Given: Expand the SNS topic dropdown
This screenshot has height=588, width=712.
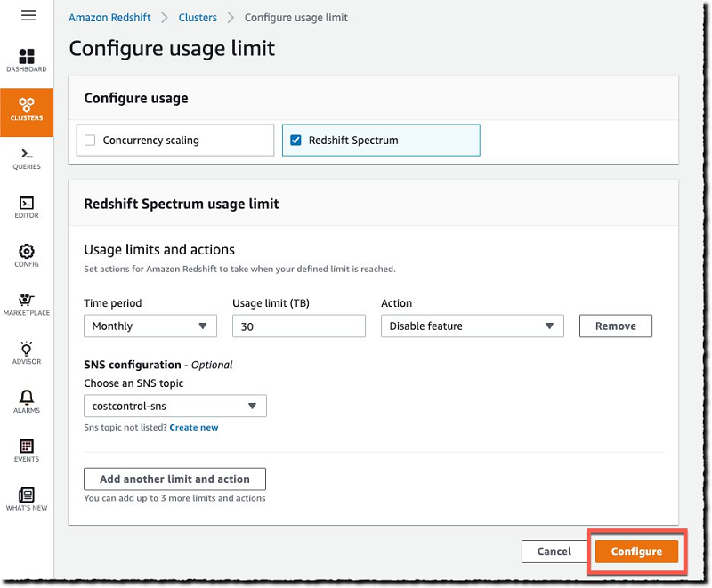Looking at the screenshot, I should coord(175,407).
